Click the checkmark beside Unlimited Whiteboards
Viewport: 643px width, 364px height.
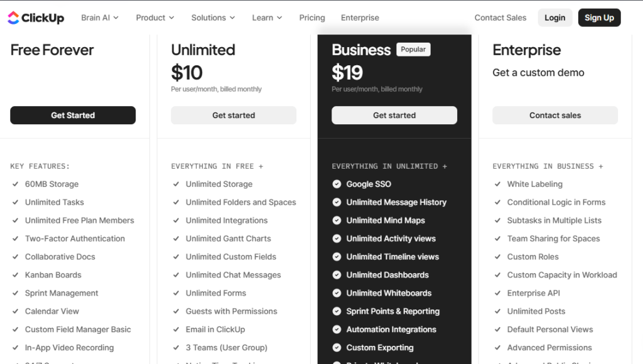point(337,293)
